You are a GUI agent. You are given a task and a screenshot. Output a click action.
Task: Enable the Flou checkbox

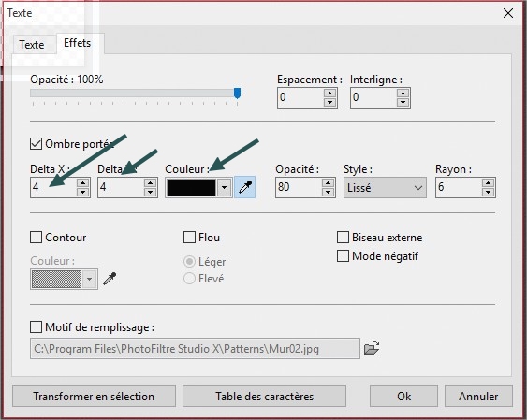[x=190, y=237]
